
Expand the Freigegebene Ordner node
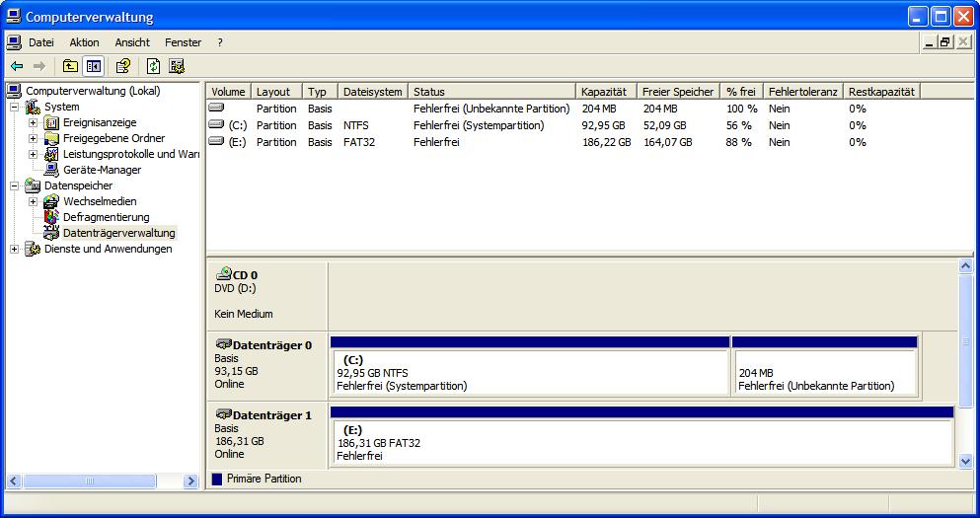point(34,139)
